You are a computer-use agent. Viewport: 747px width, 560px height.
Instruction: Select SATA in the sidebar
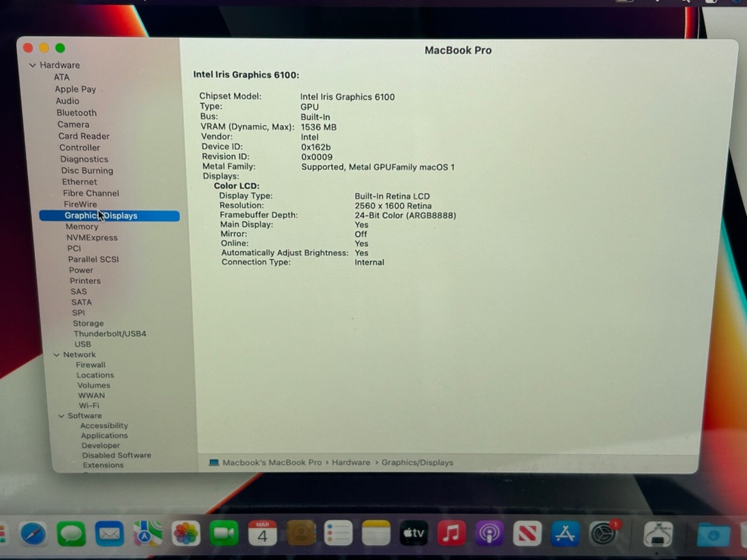(x=82, y=302)
